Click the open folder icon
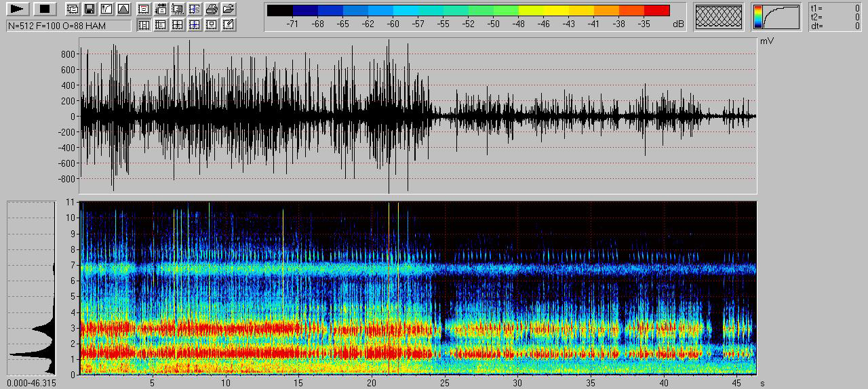This screenshot has height=389, width=868. point(229,9)
